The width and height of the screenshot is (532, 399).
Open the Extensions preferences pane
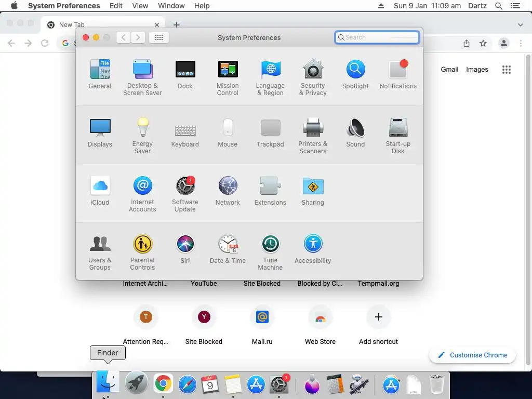pos(270,191)
